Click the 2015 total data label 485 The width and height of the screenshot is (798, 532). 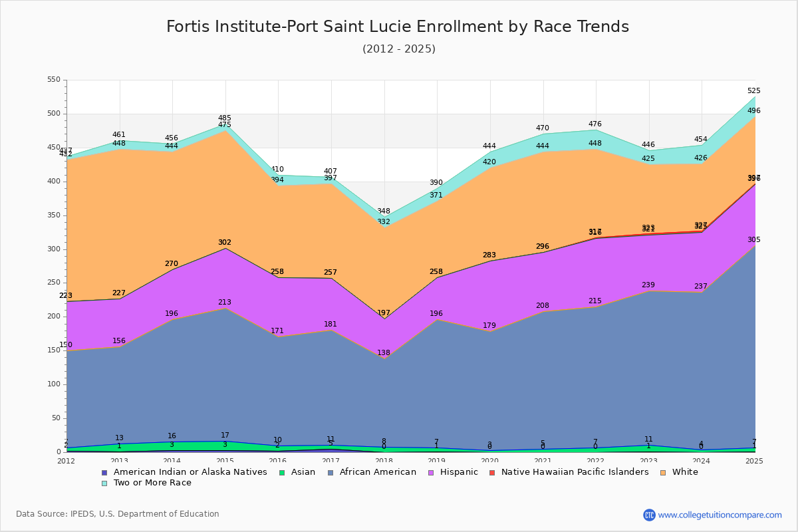(x=225, y=118)
